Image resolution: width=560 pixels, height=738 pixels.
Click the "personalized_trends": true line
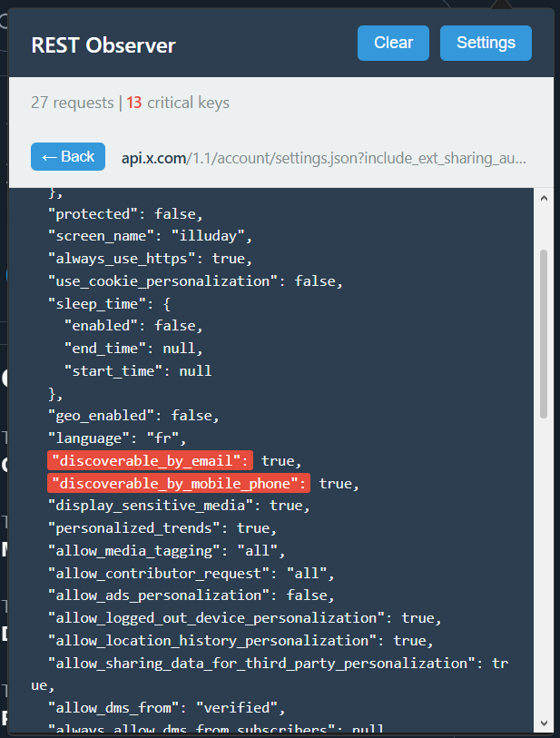tap(162, 528)
